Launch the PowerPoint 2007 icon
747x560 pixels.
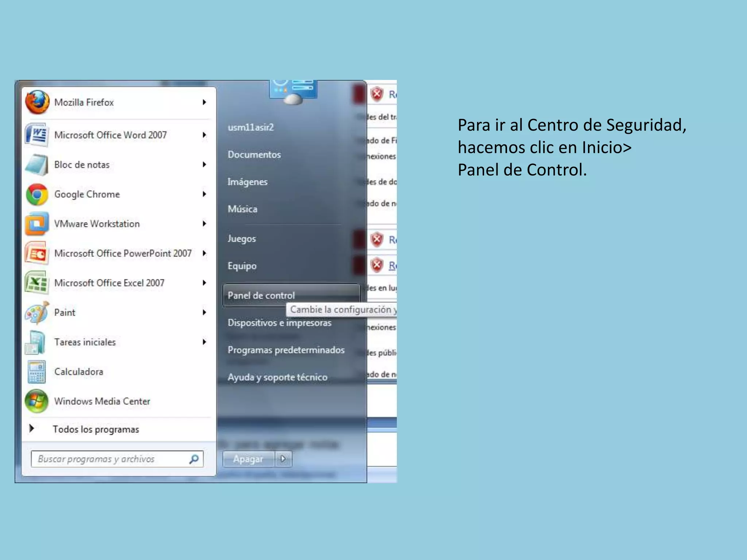pos(37,253)
